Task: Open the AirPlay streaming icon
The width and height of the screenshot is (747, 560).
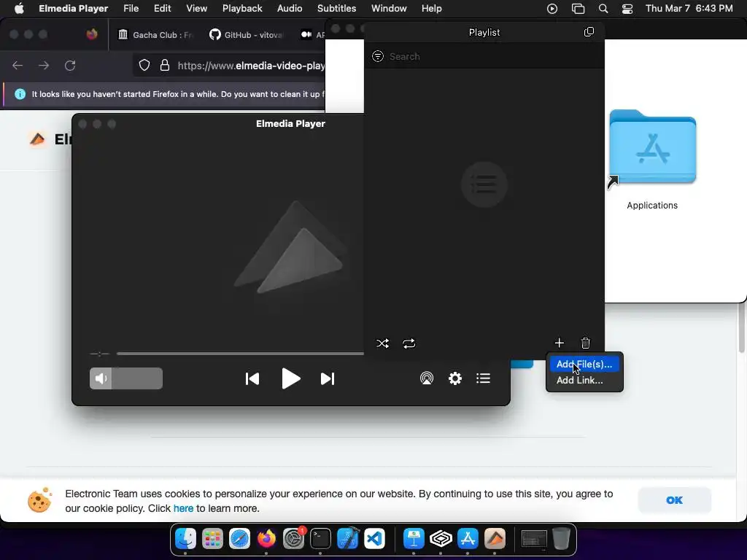Action: (426, 378)
